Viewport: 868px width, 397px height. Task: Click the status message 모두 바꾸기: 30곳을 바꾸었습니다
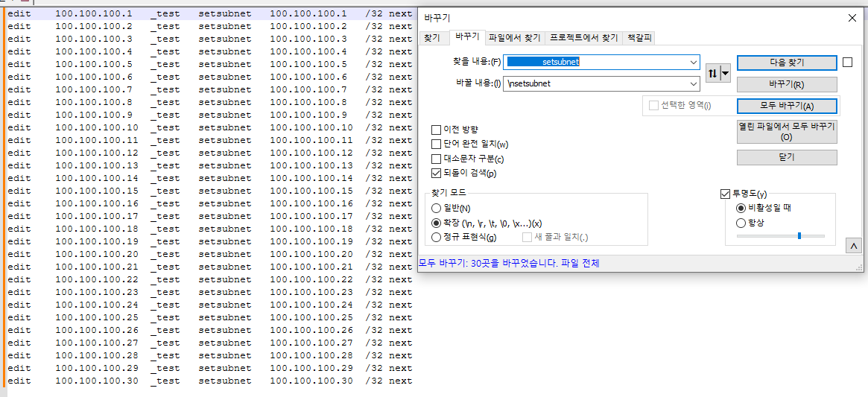509,264
